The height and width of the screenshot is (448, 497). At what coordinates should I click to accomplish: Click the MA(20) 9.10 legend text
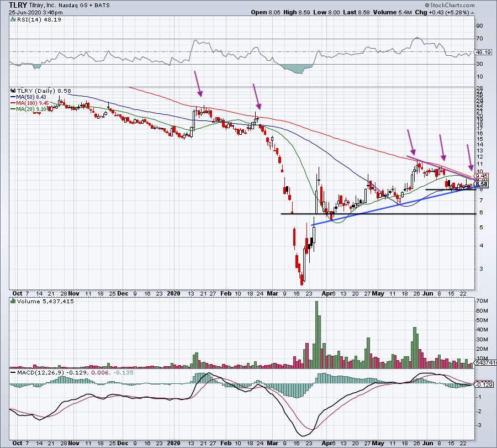coord(31,109)
